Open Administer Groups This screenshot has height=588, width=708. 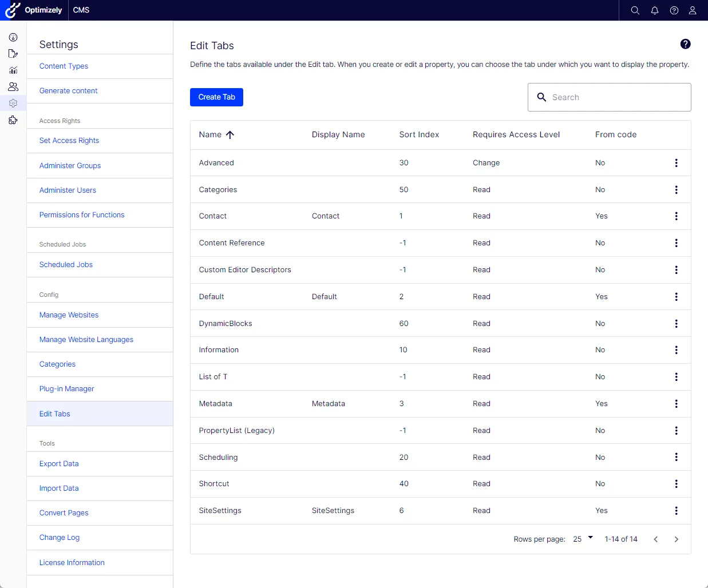tap(70, 166)
